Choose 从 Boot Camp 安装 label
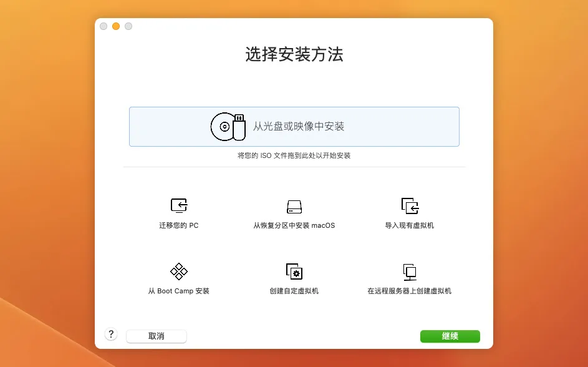The width and height of the screenshot is (588, 367). pyautogui.click(x=179, y=291)
